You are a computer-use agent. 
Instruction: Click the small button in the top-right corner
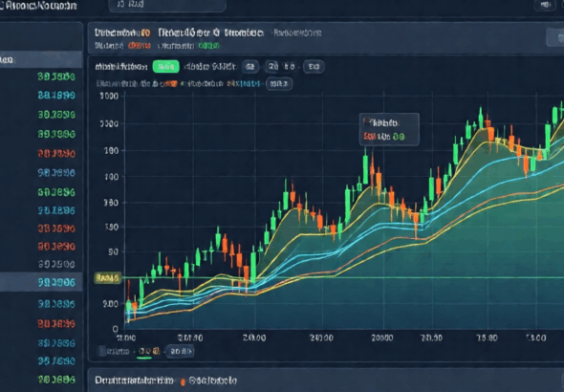pos(545,5)
